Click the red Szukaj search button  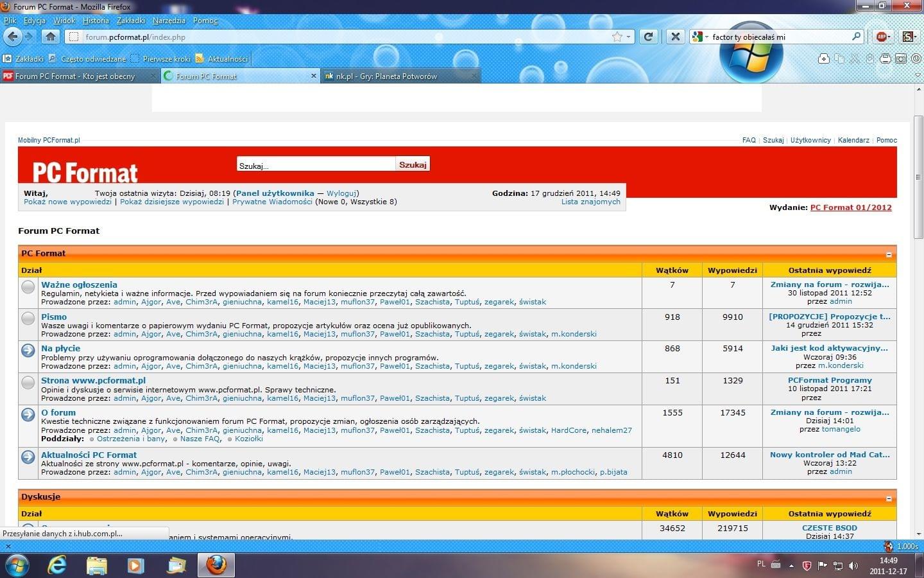413,165
